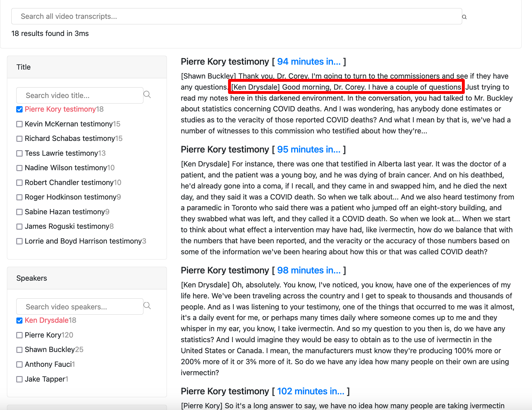Check the James Roguski testimony filter
The height and width of the screenshot is (410, 532).
19,226
